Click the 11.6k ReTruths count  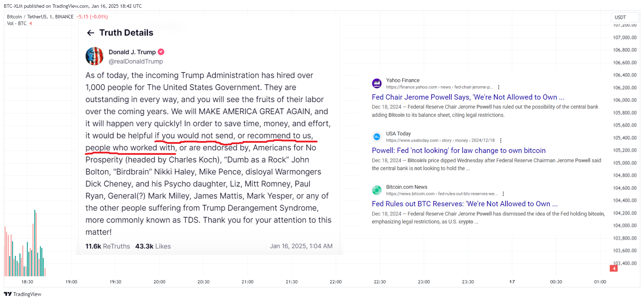point(107,246)
